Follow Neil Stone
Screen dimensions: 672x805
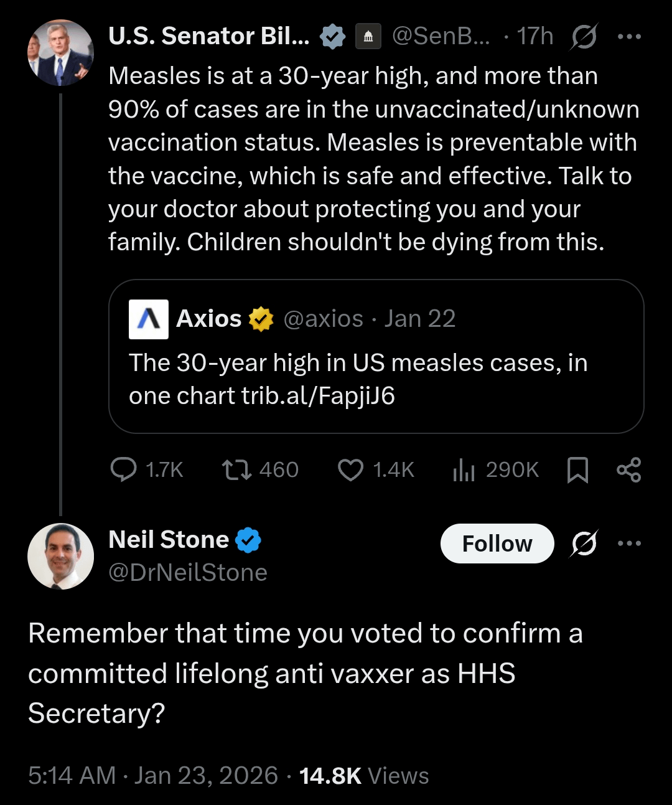tap(497, 544)
